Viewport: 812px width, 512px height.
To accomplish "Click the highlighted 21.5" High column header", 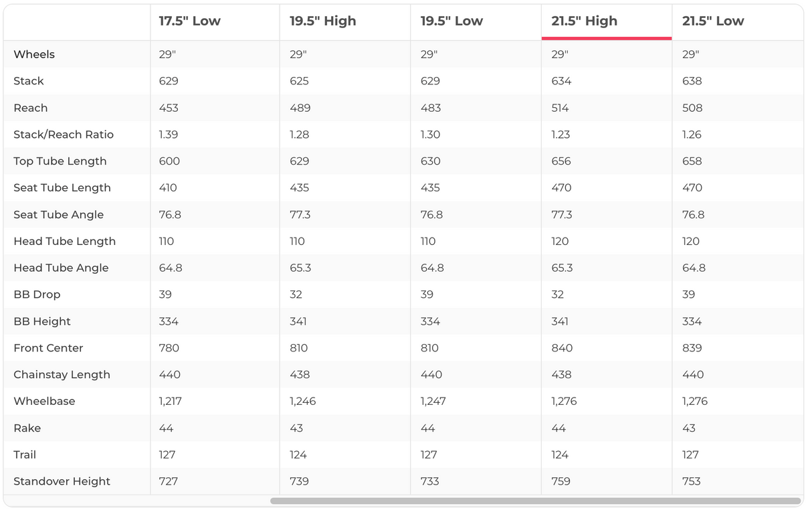I will (x=584, y=21).
